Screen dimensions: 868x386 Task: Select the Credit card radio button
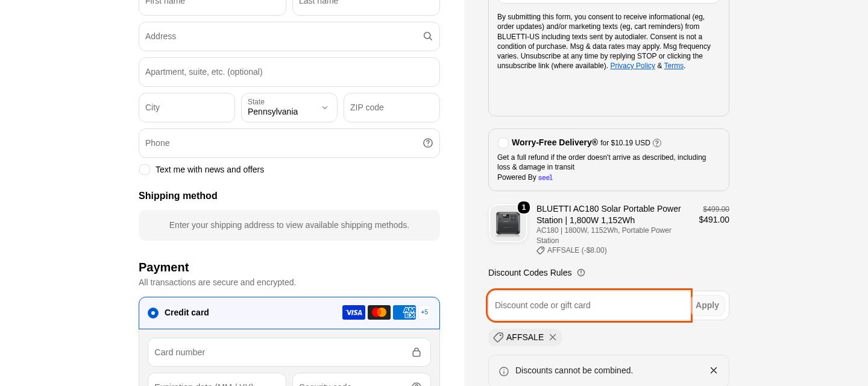pos(153,313)
